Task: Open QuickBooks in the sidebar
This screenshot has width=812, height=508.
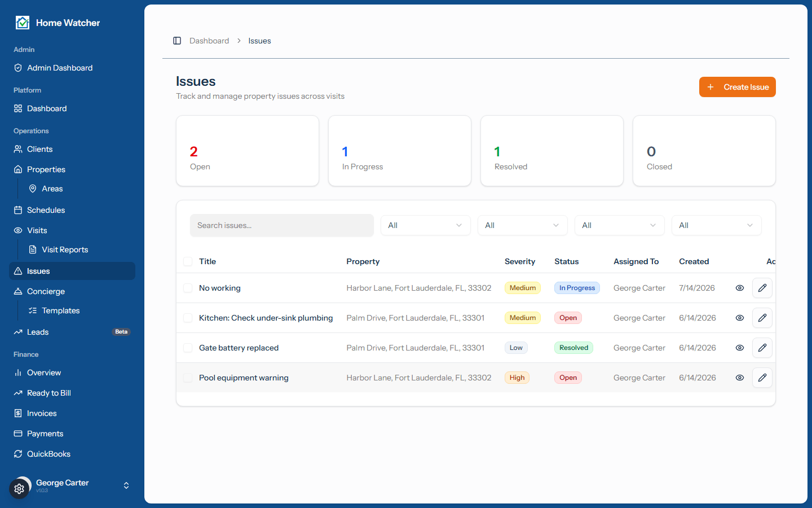Action: click(72, 454)
